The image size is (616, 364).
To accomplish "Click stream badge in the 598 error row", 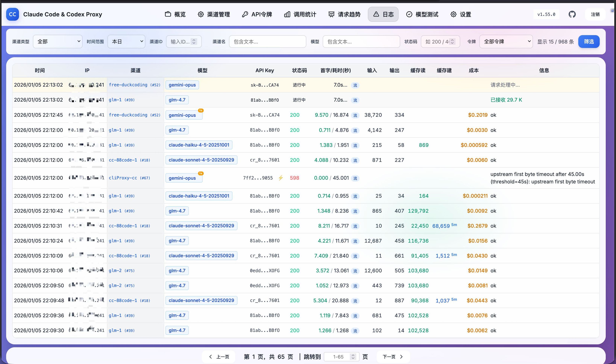I will click(355, 178).
